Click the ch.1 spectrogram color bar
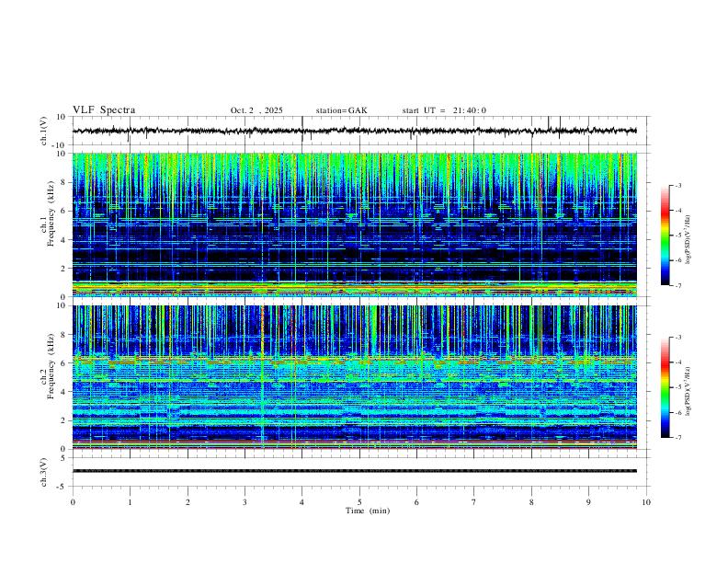This screenshot has height=563, width=728. click(x=665, y=236)
